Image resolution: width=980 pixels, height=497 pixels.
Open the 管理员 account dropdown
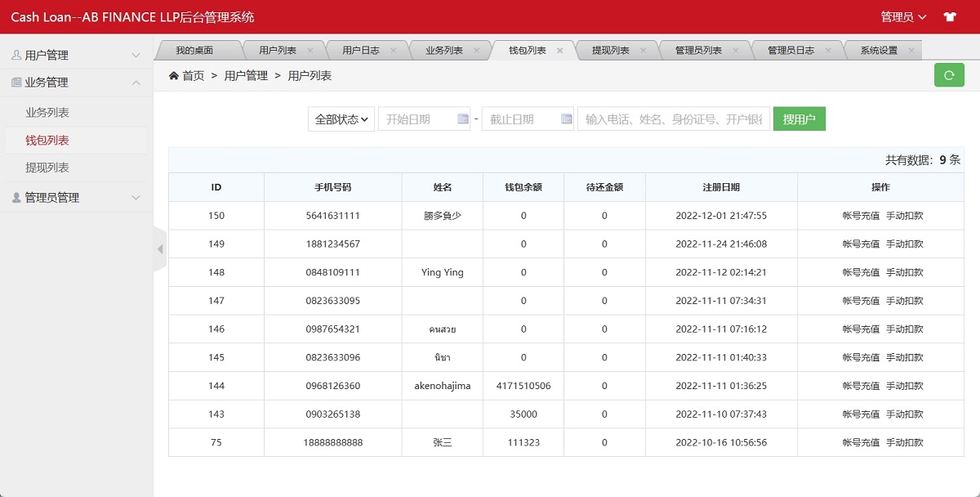[x=903, y=17]
